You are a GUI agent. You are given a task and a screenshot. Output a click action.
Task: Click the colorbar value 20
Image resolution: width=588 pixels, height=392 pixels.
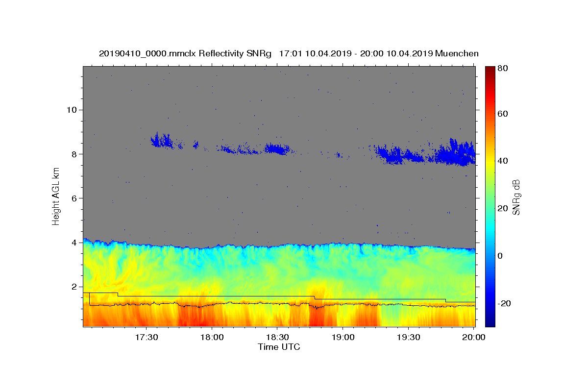coord(503,208)
